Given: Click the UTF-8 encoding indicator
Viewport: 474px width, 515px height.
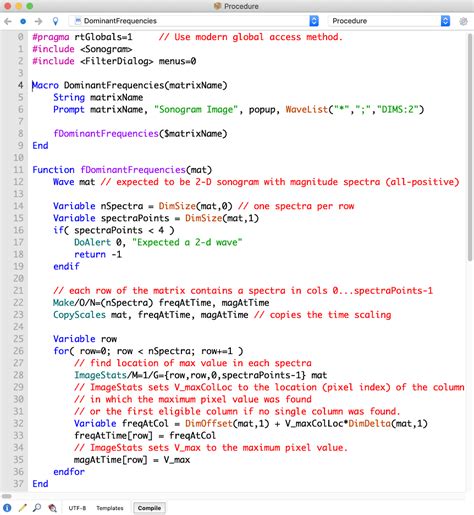Looking at the screenshot, I should click(77, 508).
